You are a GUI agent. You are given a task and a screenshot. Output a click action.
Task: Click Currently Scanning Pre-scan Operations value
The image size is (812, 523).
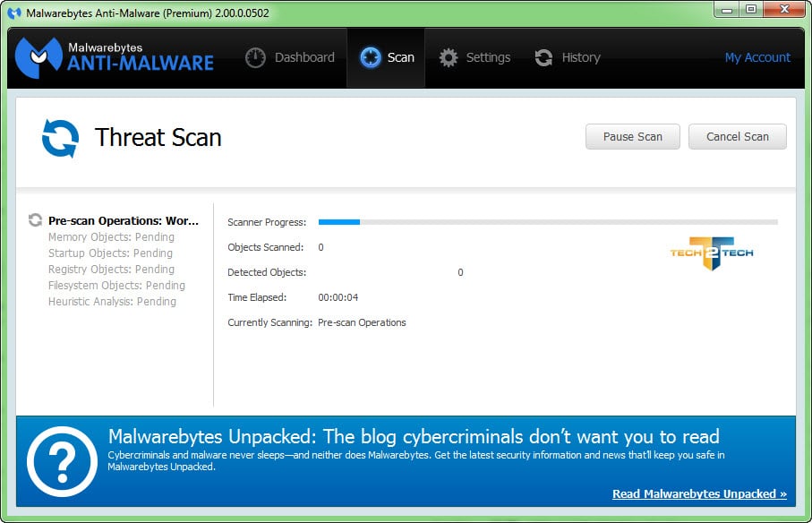click(x=362, y=322)
